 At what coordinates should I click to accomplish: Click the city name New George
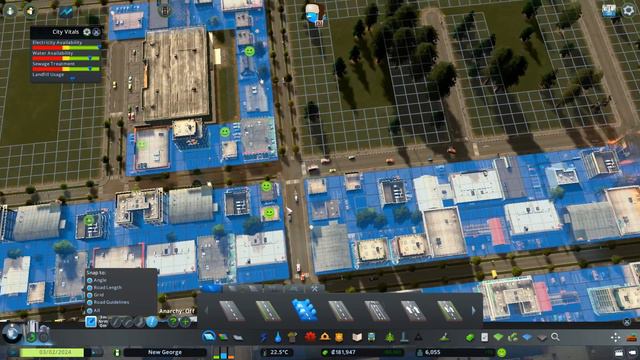point(165,352)
